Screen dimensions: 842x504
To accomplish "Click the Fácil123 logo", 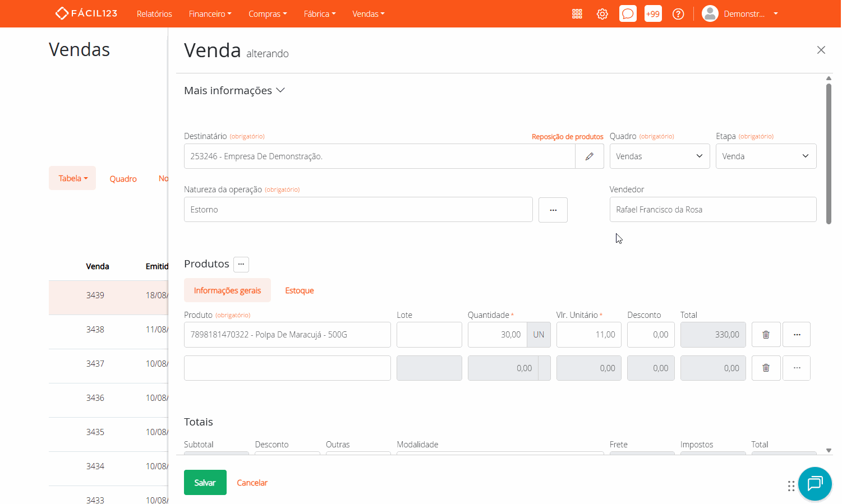I will pos(86,13).
